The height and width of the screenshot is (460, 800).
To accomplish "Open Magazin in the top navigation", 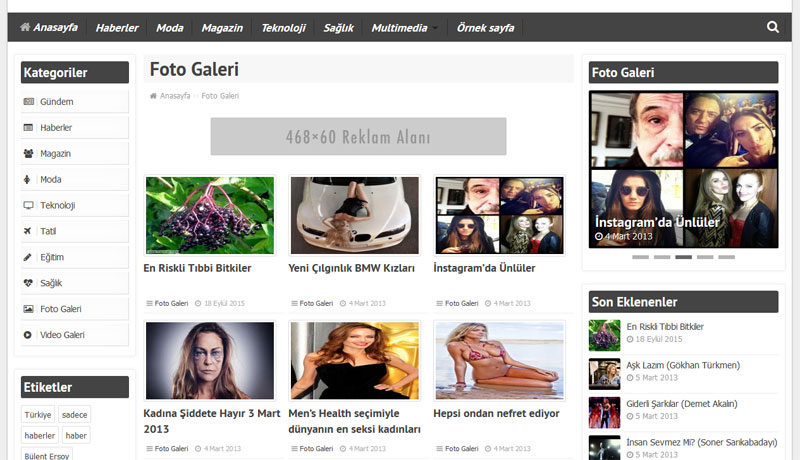I will coord(222,28).
